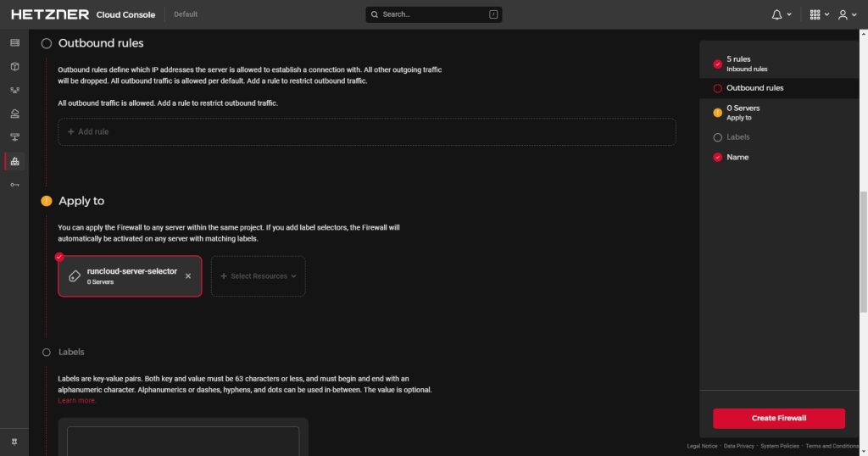Screen dimensions: 868x456
Task: Click the Create Firewall button
Action: coord(778,419)
